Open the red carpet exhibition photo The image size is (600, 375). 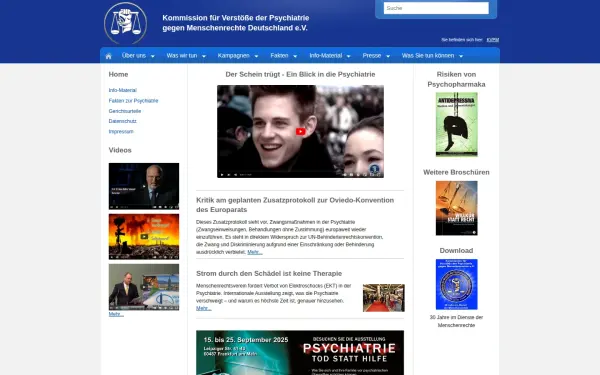pos(384,298)
